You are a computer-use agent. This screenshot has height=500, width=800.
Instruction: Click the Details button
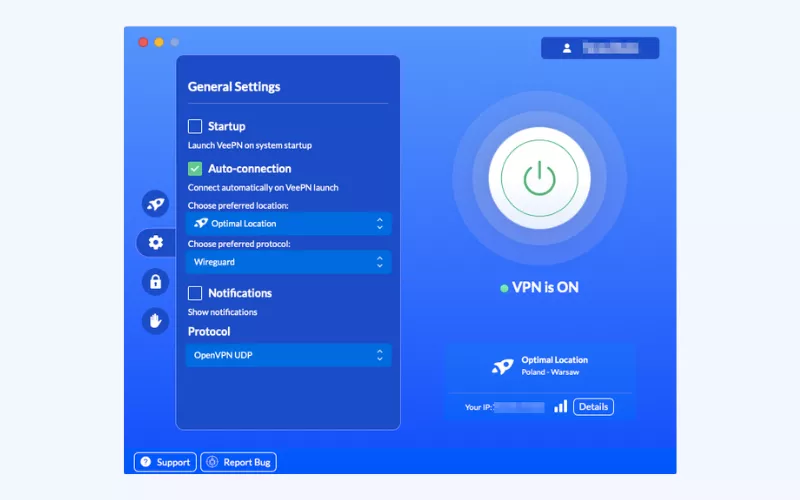click(593, 407)
